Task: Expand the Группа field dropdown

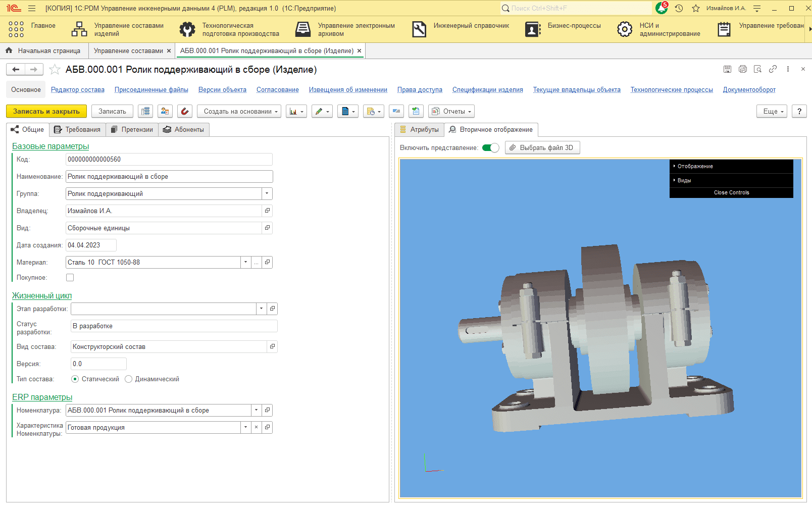Action: click(x=267, y=193)
